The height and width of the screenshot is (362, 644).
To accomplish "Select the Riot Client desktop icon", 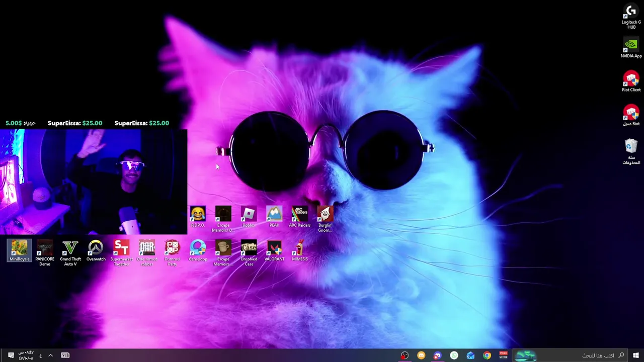I will click(x=631, y=82).
